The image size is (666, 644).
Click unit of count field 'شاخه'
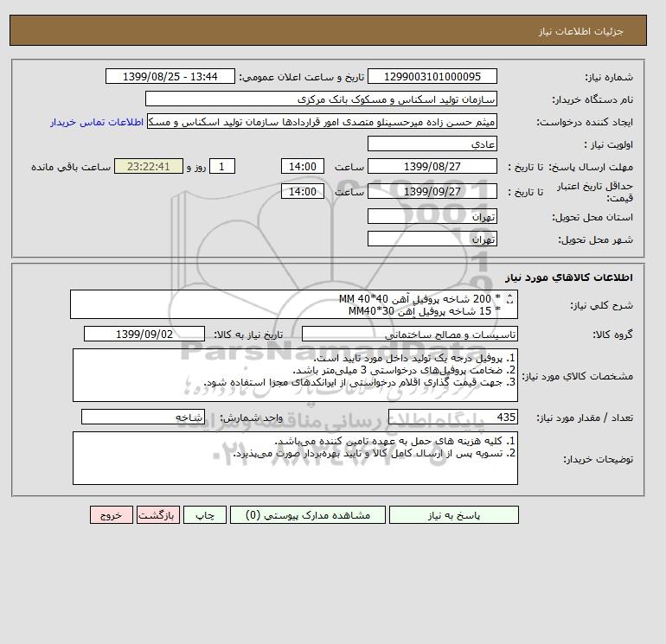point(143,417)
